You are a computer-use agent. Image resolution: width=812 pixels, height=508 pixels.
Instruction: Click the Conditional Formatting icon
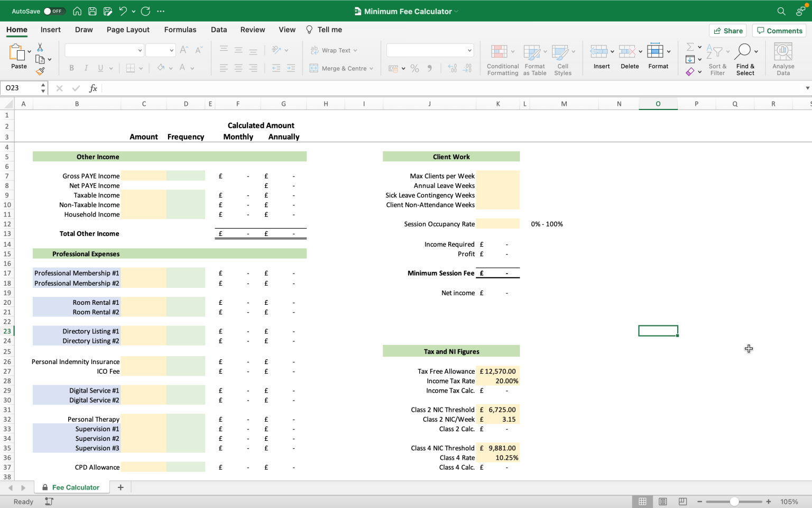499,52
